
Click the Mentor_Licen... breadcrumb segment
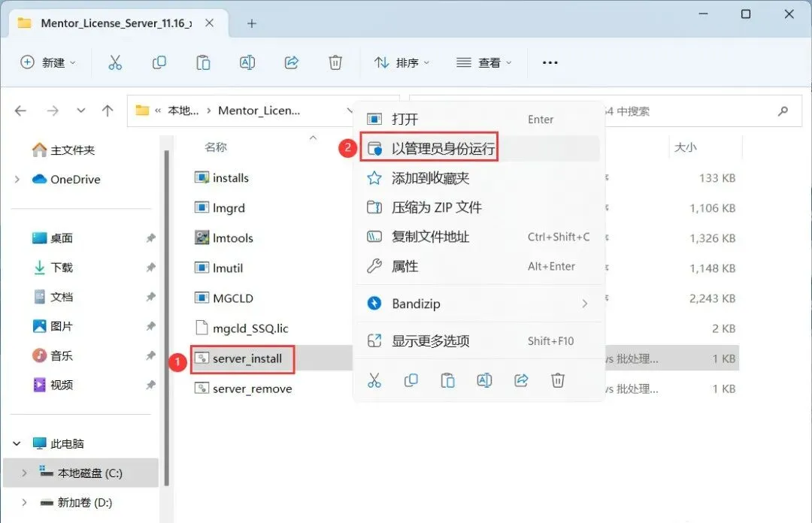tap(259, 110)
